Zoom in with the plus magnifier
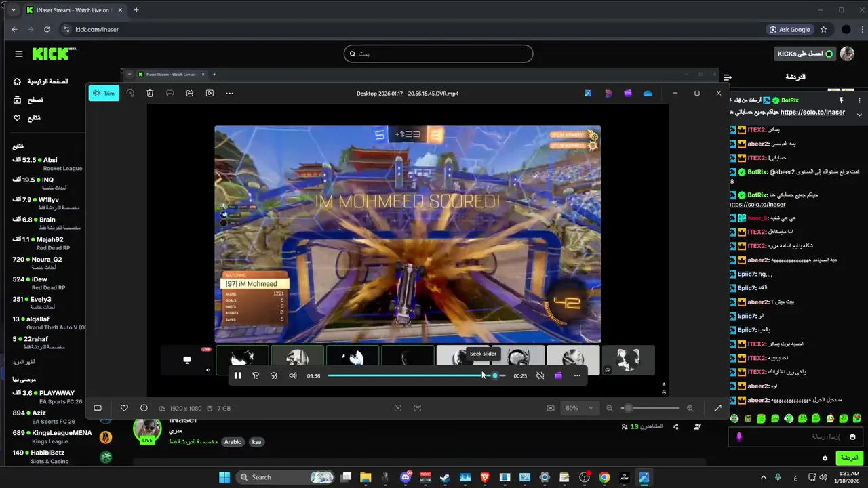 [x=690, y=408]
